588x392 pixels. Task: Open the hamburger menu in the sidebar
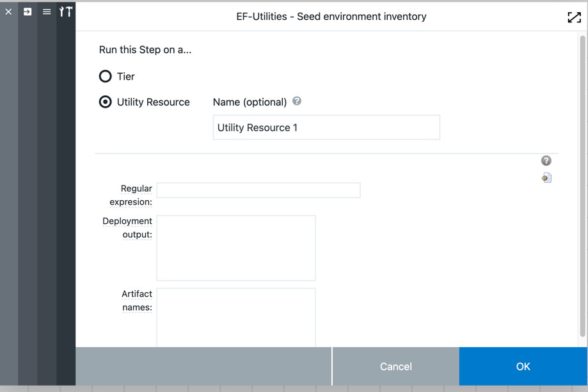pos(45,11)
